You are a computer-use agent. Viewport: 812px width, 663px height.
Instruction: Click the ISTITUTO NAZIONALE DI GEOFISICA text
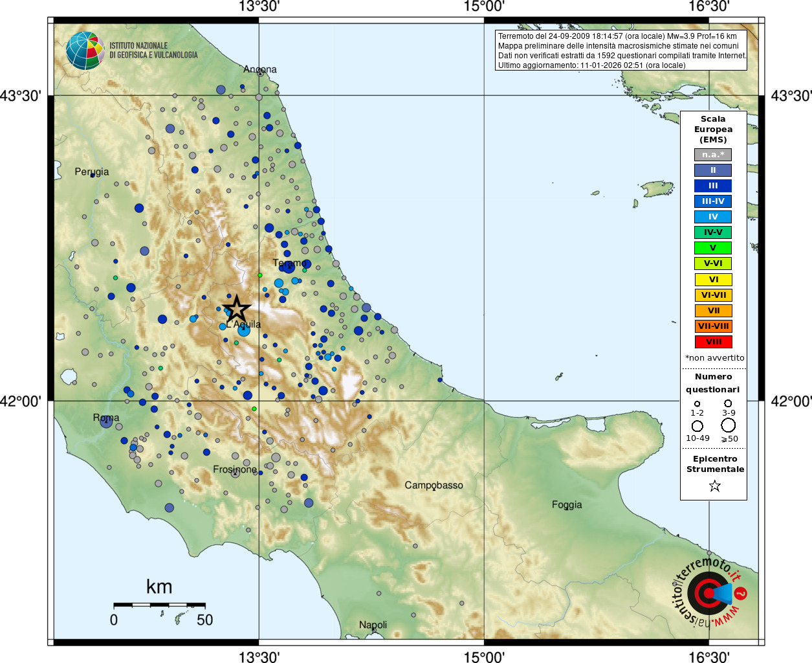(153, 51)
